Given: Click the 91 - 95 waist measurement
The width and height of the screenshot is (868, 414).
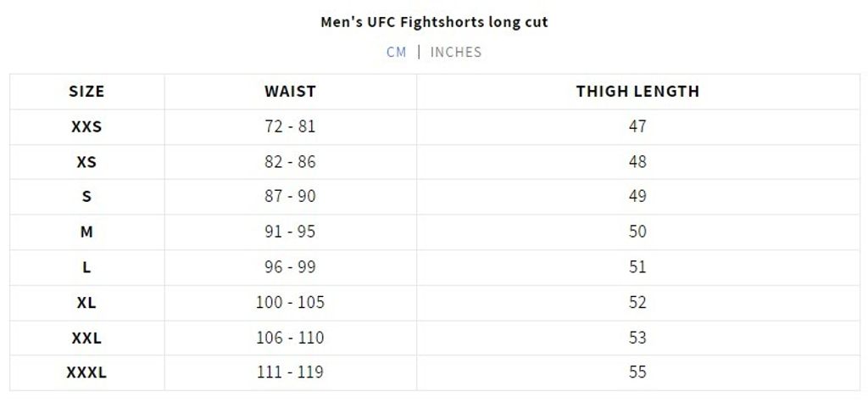Looking at the screenshot, I should pyautogui.click(x=290, y=232).
